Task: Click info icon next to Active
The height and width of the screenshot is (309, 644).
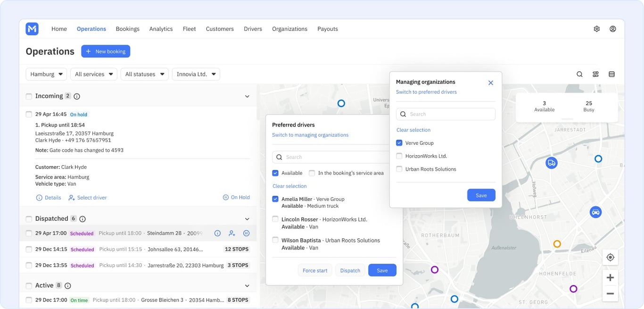Action: pos(68,286)
